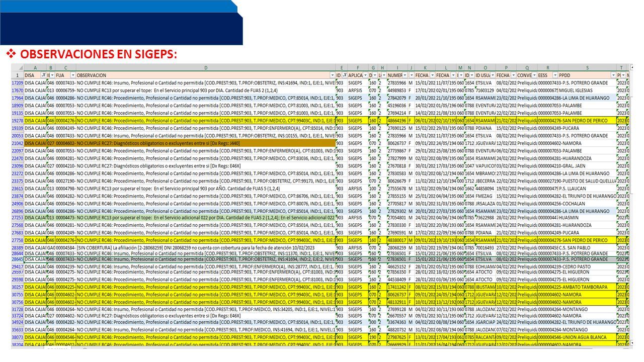Screen dimensions: 644x362
Task: Select column D header
Action: [x=206, y=67]
